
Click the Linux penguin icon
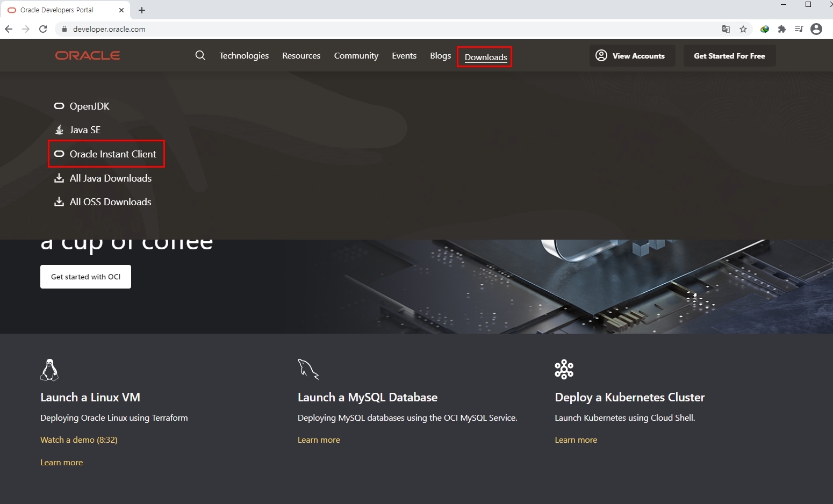pyautogui.click(x=49, y=370)
